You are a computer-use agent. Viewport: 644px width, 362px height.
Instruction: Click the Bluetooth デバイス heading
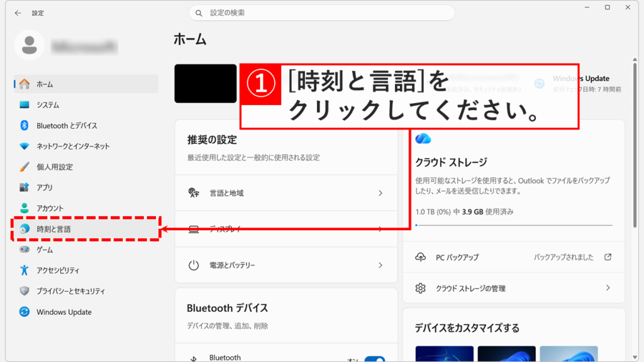point(227,308)
